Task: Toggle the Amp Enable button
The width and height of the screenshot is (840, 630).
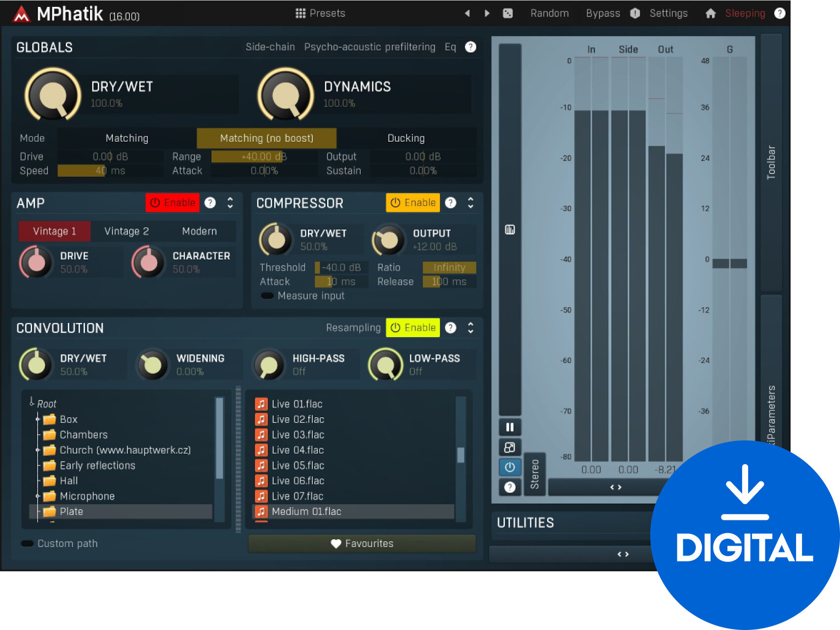Action: pyautogui.click(x=172, y=203)
